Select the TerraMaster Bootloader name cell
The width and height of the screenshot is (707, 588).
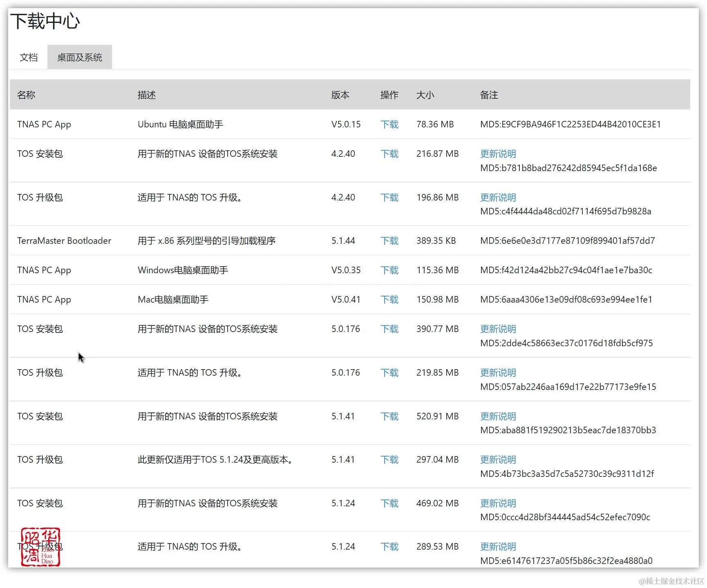pos(64,241)
